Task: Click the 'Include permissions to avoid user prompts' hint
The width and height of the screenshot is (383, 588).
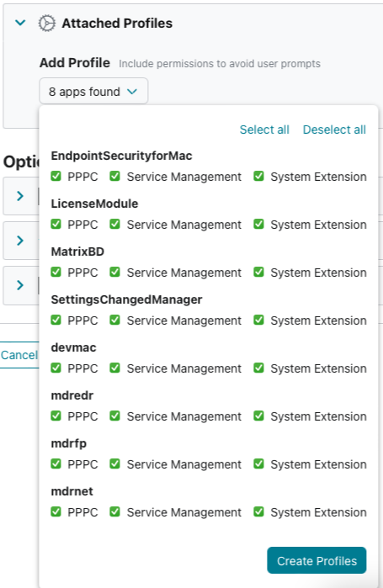Action: (220, 64)
